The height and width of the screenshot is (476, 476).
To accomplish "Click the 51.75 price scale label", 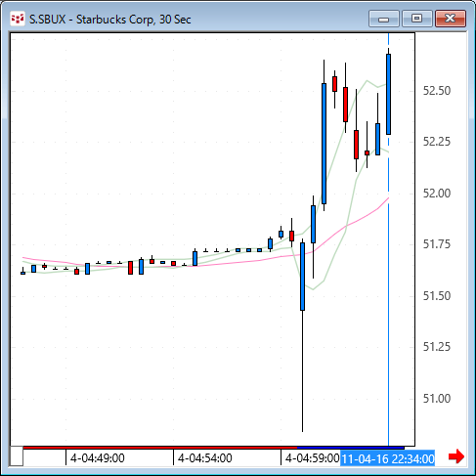I will pos(437,244).
